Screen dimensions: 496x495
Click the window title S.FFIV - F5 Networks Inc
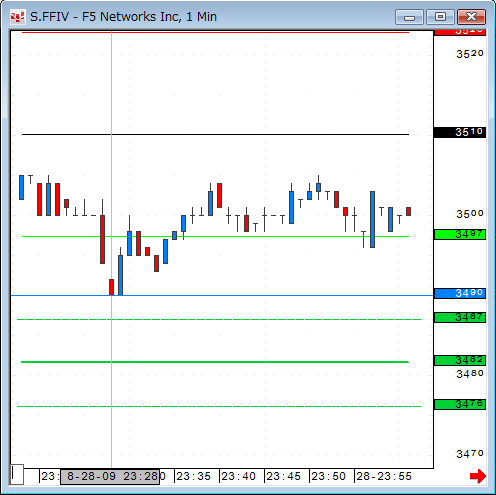(123, 17)
